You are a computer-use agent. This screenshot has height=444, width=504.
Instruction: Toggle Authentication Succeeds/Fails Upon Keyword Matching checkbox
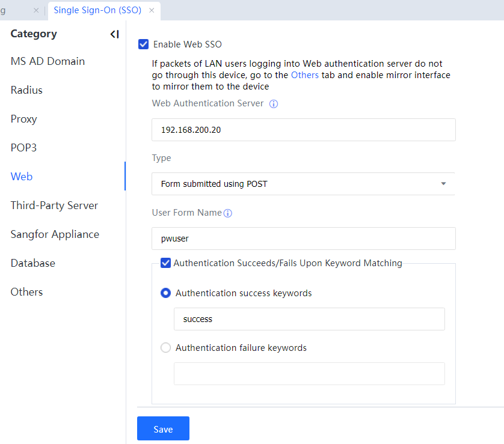coord(165,263)
